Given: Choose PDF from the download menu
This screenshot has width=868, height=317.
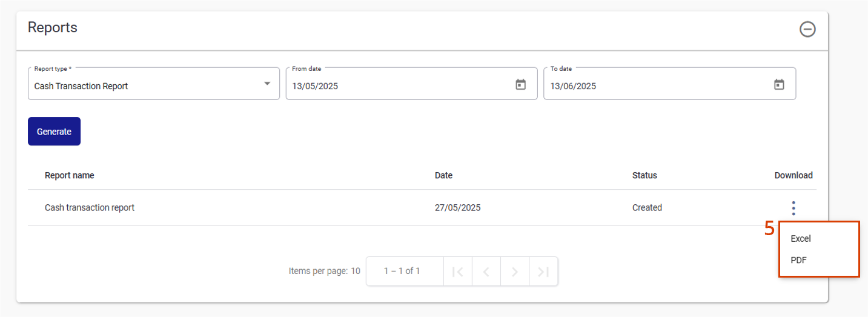Looking at the screenshot, I should 799,260.
